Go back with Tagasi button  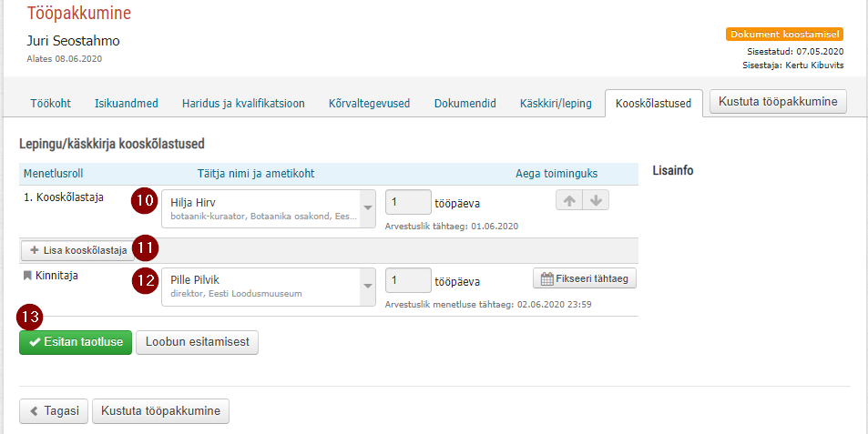pos(55,411)
